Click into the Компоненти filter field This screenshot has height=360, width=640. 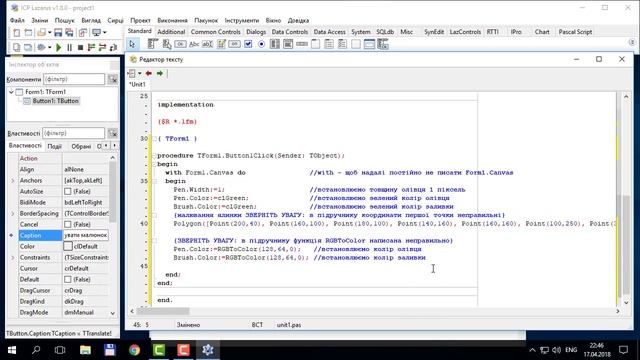click(x=74, y=79)
